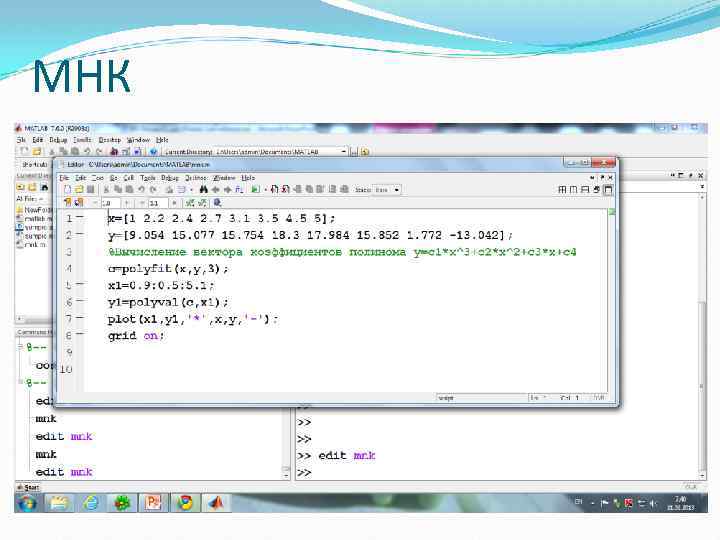The width and height of the screenshot is (720, 540).
Task: Click the 'grid on' line in the Editor
Action: point(136,336)
